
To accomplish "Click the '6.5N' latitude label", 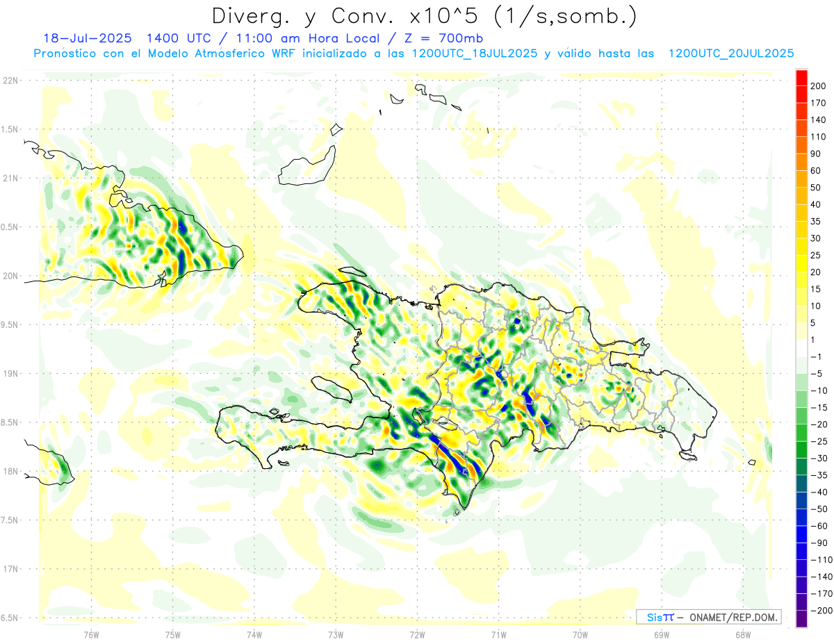I will (x=10, y=618).
